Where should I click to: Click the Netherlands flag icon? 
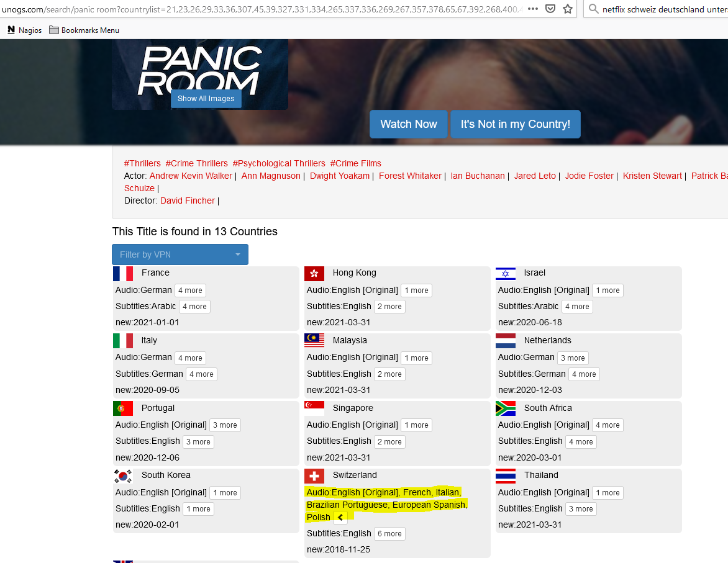(506, 341)
